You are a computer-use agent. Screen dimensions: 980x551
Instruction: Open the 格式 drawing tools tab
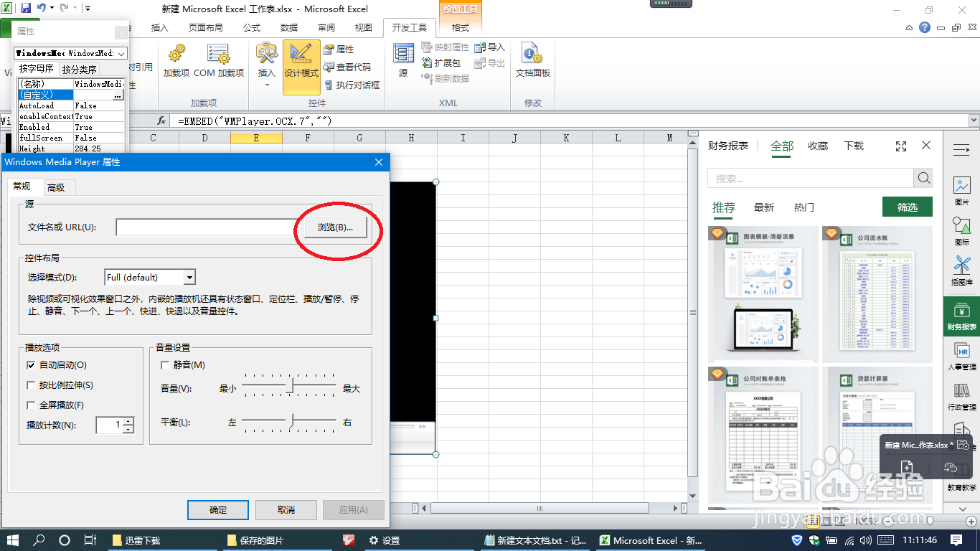(x=461, y=28)
